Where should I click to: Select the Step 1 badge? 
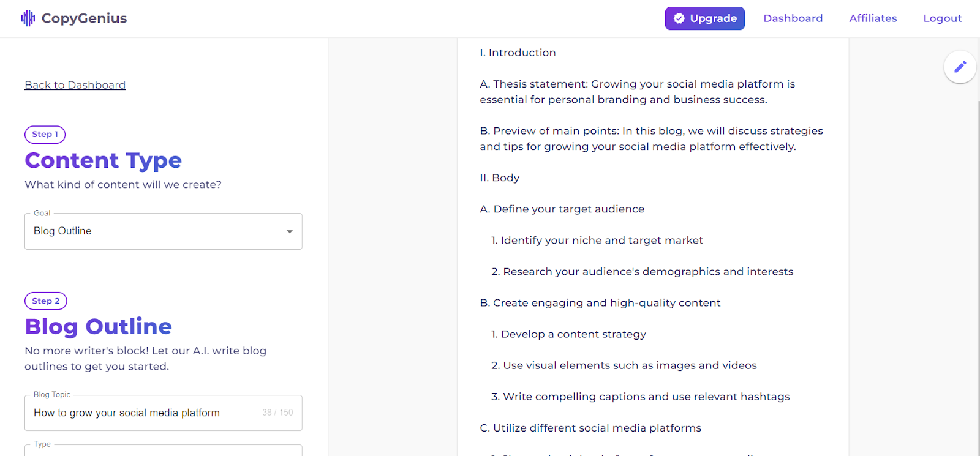(45, 134)
